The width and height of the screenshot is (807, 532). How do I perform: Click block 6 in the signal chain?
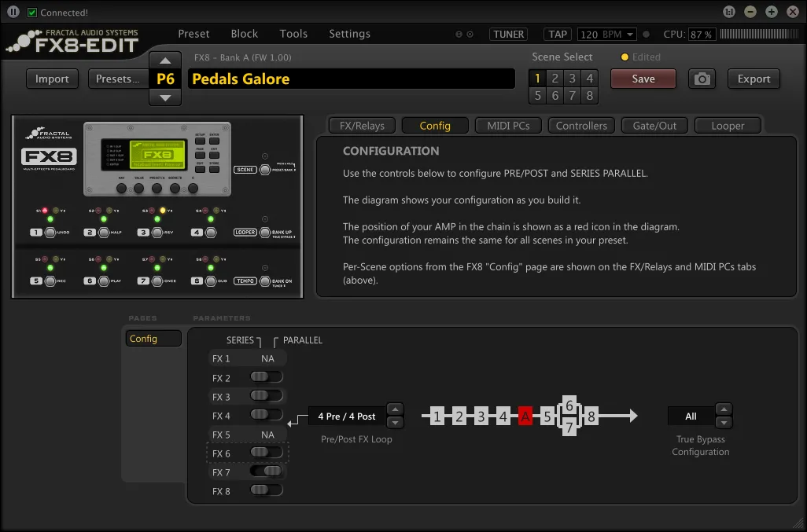coord(569,405)
